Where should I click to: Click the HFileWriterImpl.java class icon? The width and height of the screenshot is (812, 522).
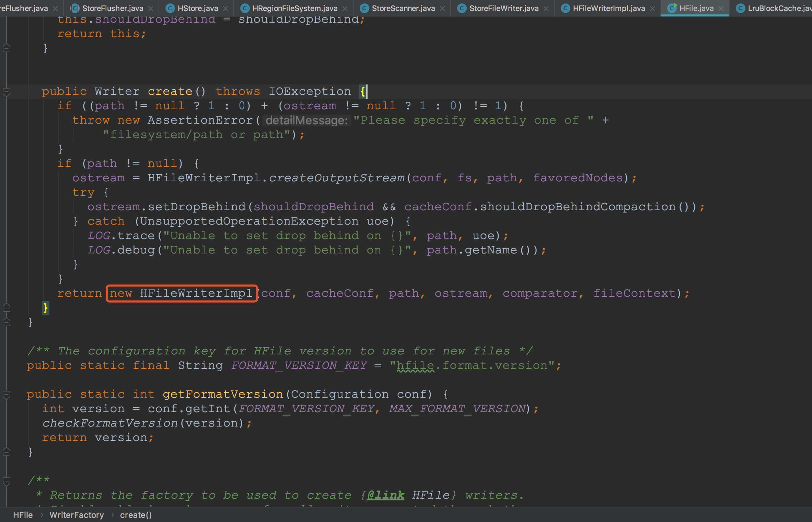(x=565, y=8)
